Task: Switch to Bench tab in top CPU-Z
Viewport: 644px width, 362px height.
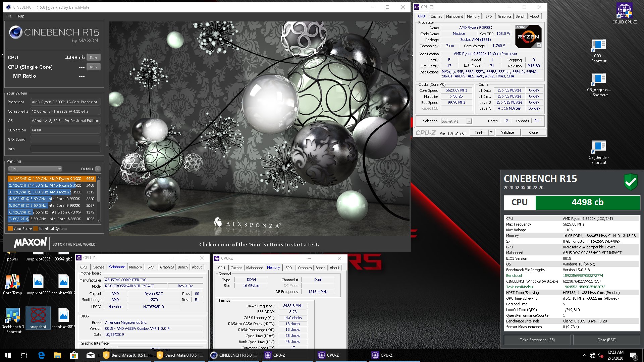Action: (520, 16)
